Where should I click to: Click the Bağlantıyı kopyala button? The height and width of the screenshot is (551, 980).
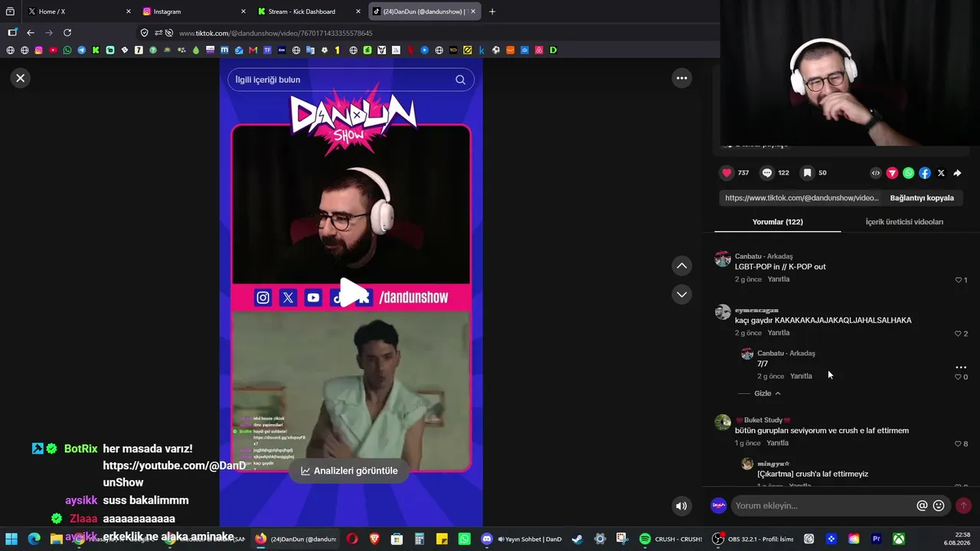[922, 198]
